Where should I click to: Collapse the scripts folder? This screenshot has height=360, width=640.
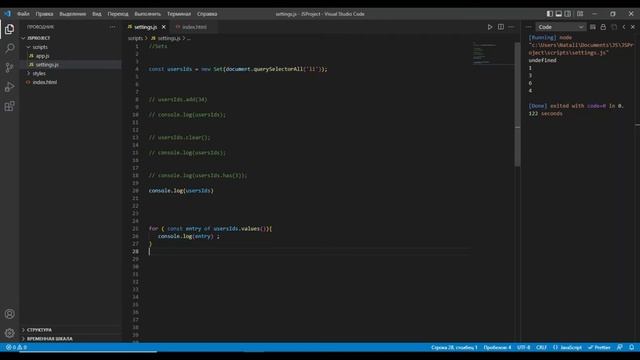click(x=40, y=47)
